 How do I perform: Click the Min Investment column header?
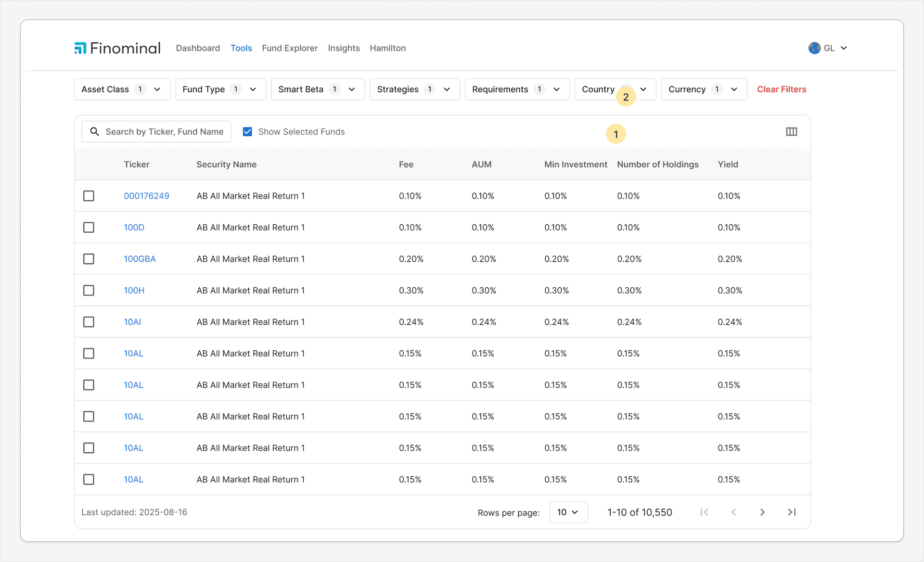click(576, 165)
